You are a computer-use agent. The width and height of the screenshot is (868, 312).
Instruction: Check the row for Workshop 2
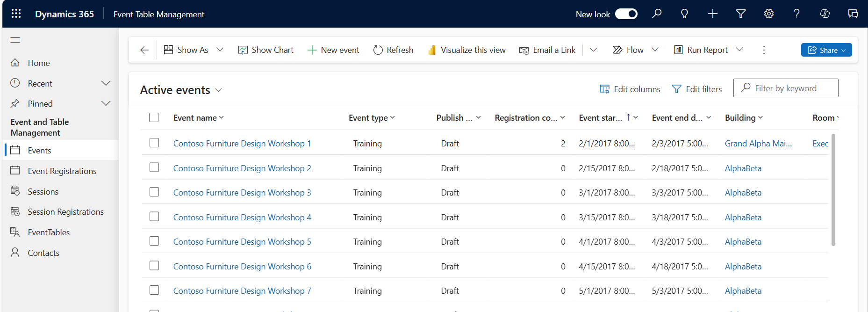click(154, 167)
